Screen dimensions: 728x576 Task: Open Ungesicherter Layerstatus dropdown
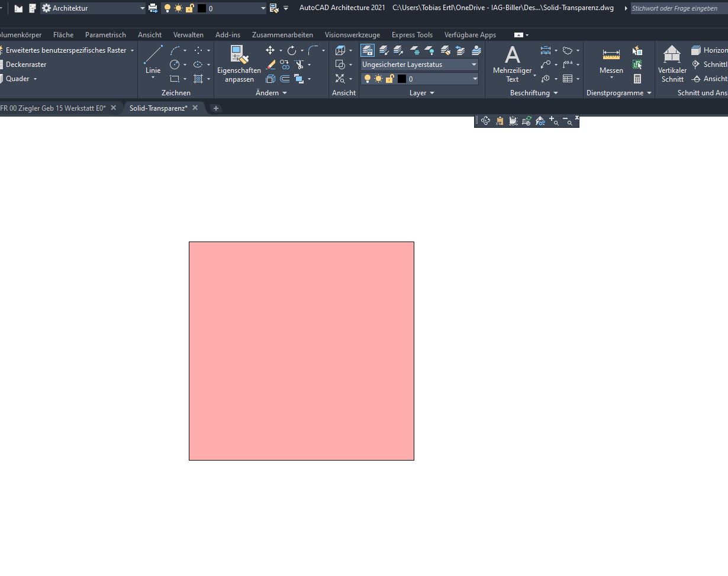tap(419, 65)
